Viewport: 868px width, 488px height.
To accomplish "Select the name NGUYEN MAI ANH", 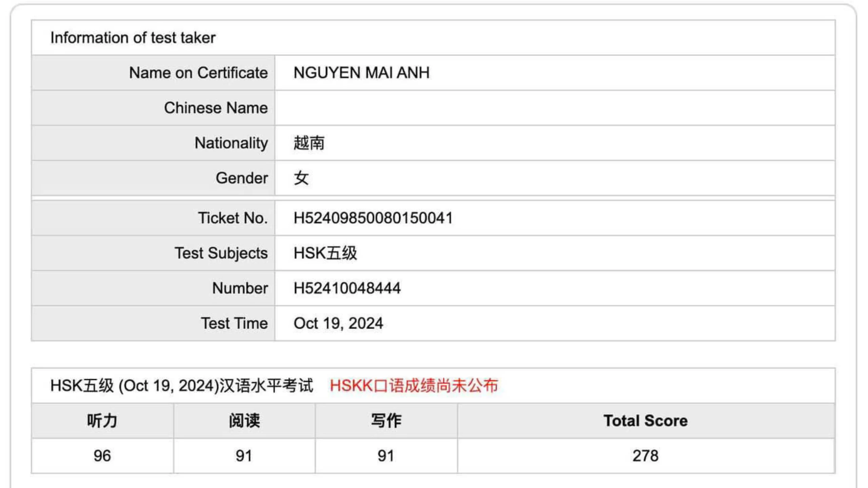I will tap(361, 73).
